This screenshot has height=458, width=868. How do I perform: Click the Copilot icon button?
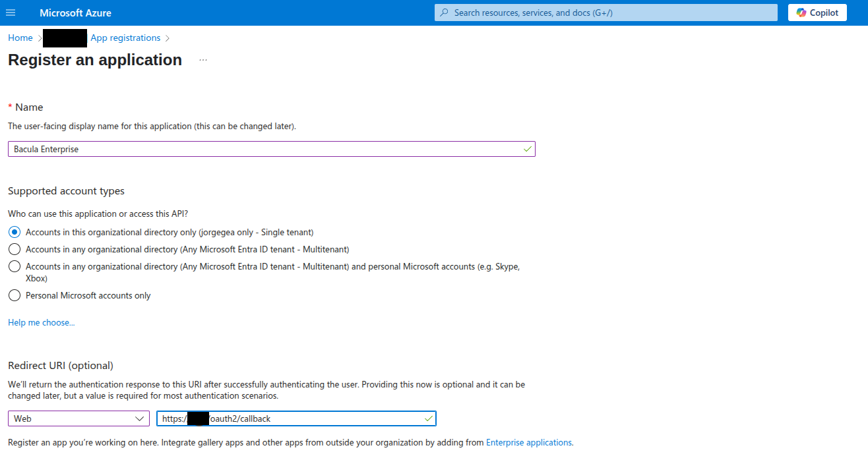click(x=801, y=13)
